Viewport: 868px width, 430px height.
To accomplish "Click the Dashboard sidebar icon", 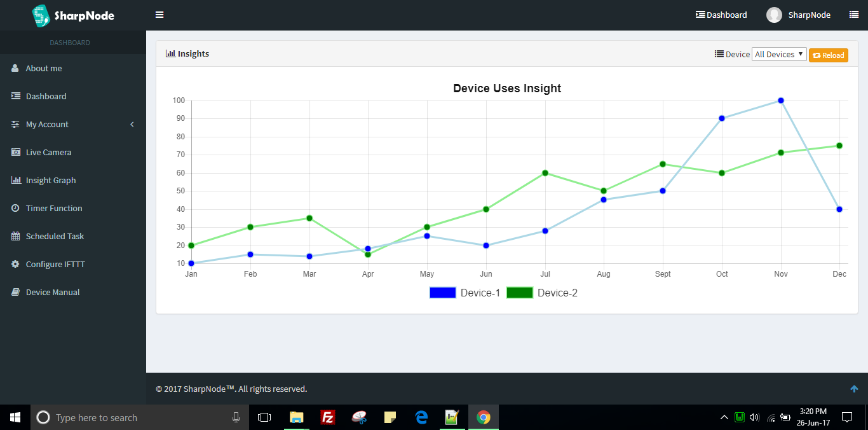I will pyautogui.click(x=15, y=96).
